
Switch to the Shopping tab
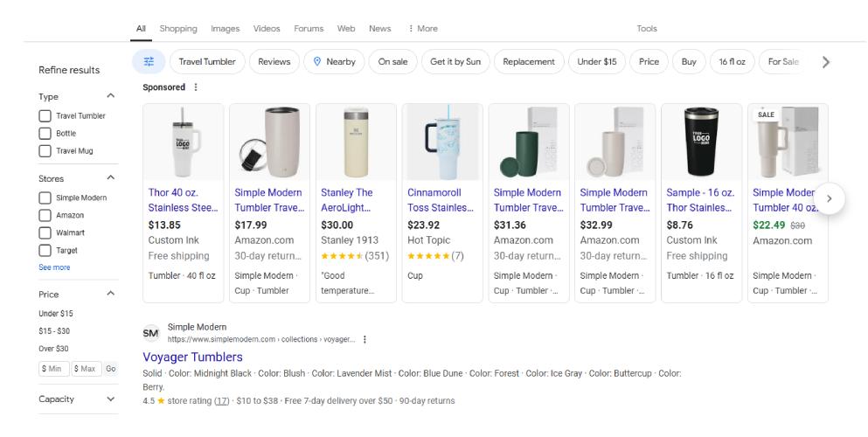point(178,29)
